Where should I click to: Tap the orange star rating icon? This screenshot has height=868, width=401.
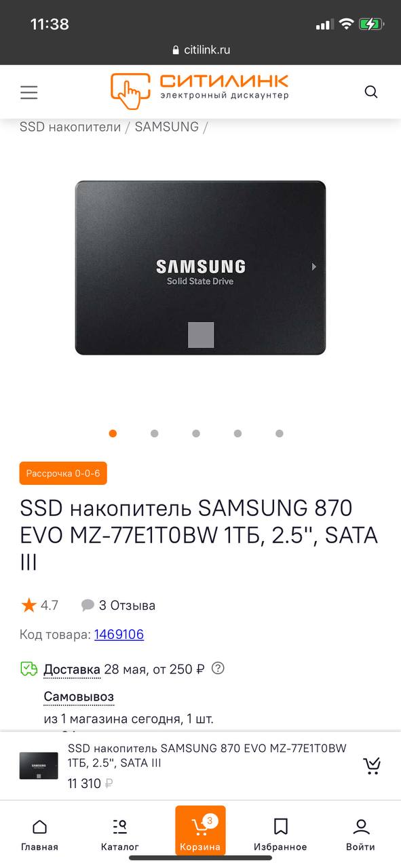(x=28, y=605)
